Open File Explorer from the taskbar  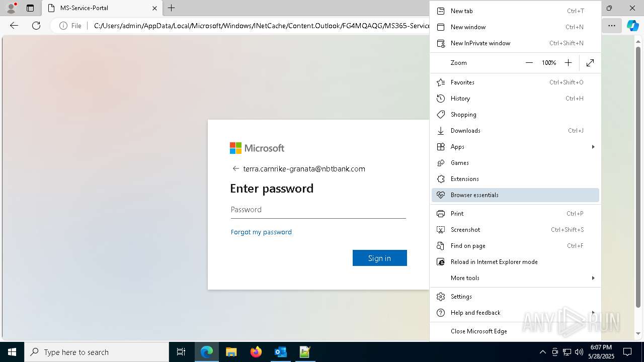coord(231,352)
